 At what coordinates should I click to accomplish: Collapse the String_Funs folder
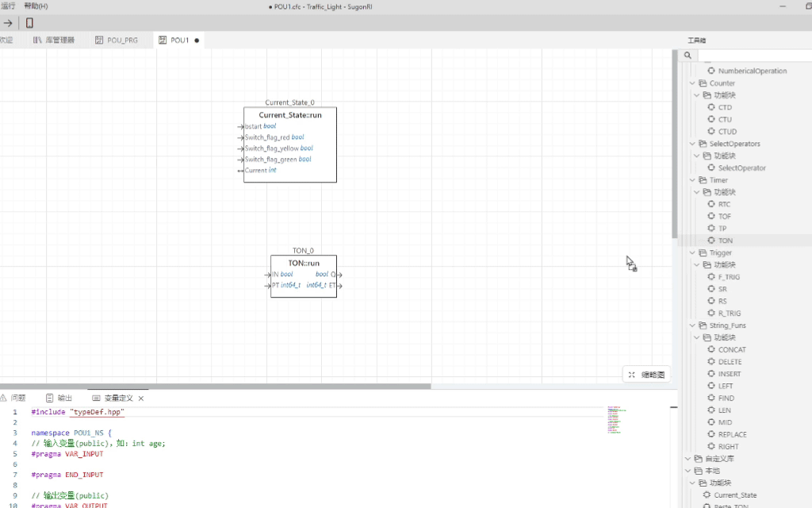tap(685, 325)
